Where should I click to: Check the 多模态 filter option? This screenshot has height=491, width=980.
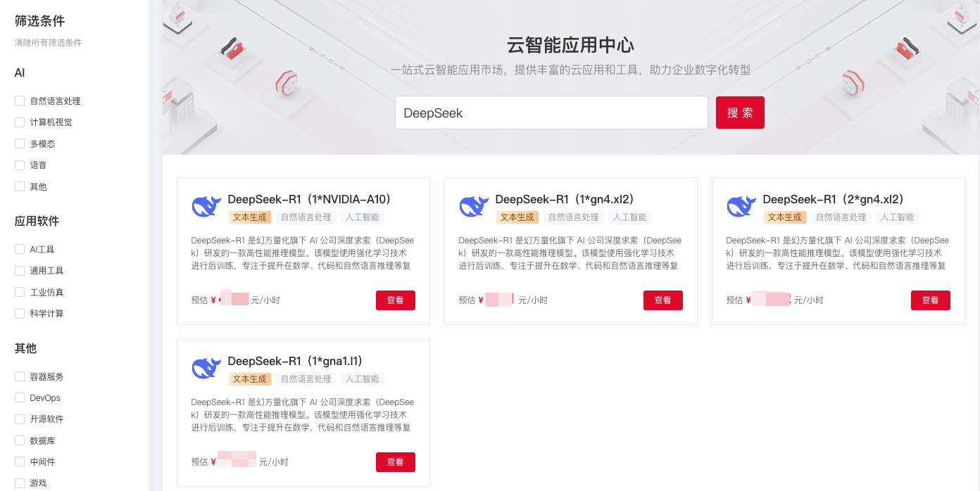(20, 144)
